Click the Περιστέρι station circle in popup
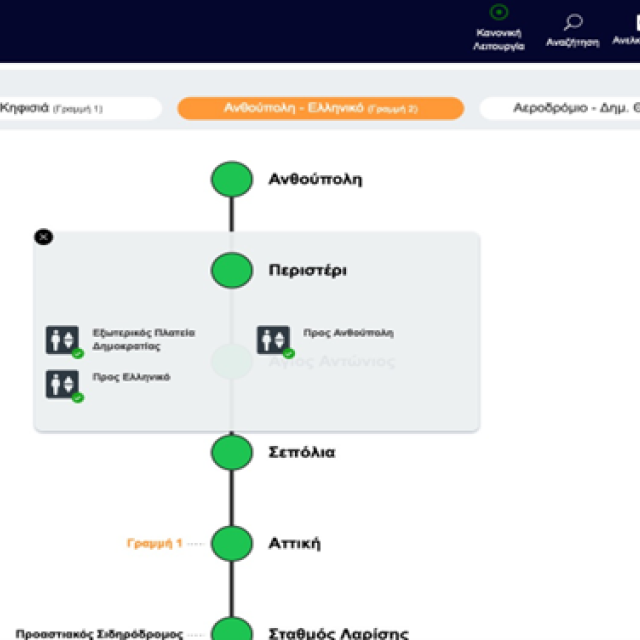Viewport: 640px width, 640px height. (231, 270)
